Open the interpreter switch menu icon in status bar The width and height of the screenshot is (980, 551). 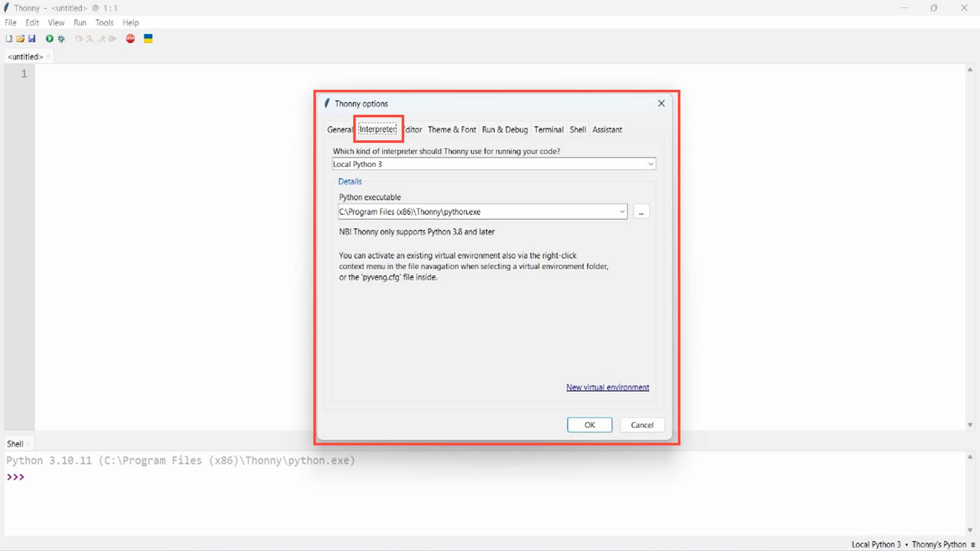click(x=973, y=545)
